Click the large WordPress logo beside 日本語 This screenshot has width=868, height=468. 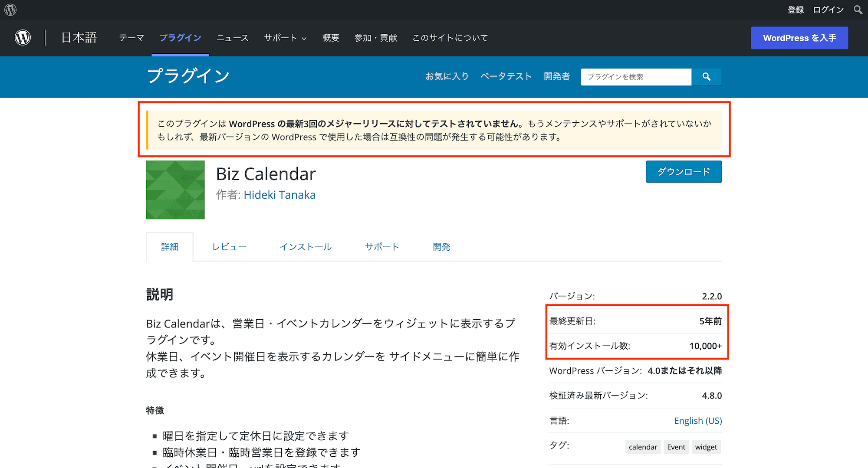point(23,38)
